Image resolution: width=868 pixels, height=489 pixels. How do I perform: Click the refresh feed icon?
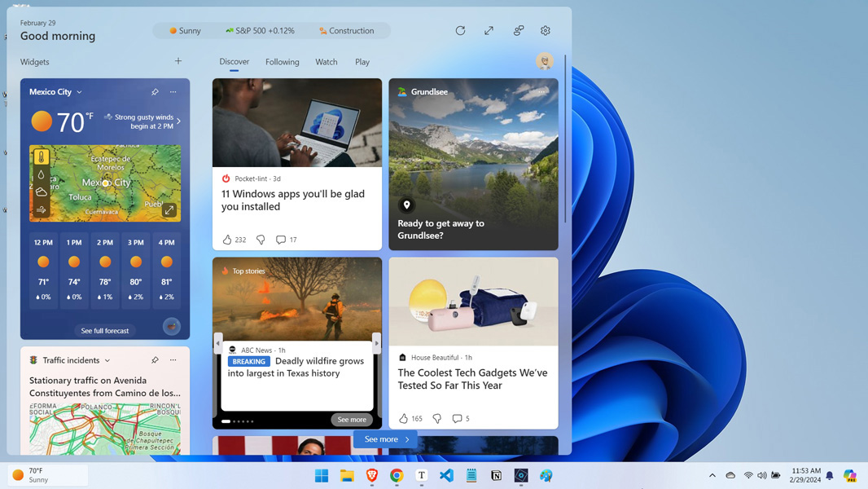tap(460, 31)
